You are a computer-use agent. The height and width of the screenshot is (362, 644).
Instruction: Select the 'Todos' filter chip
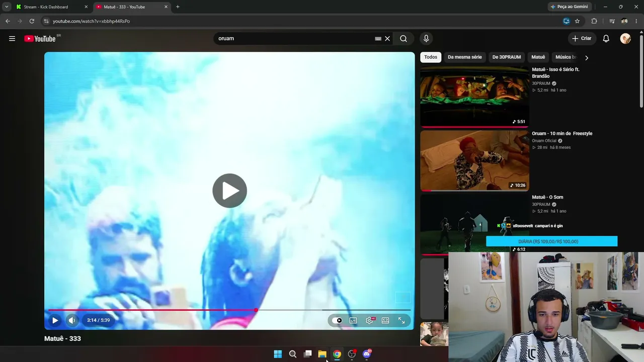click(431, 57)
